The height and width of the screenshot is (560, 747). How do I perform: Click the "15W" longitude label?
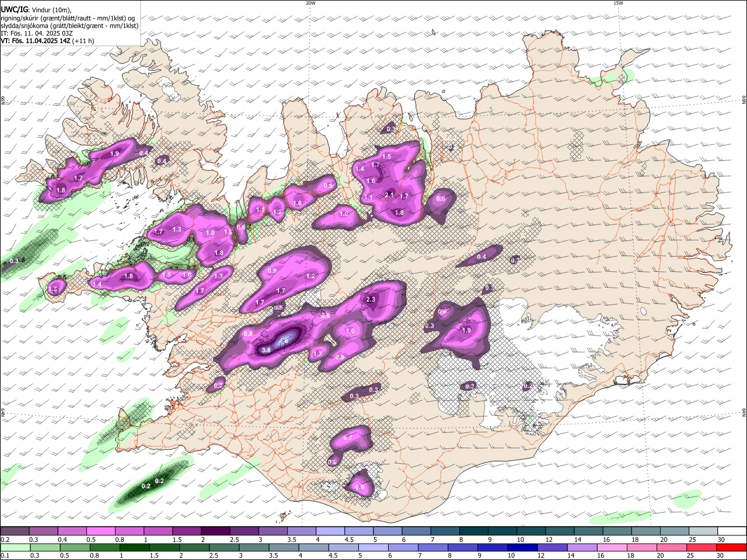click(x=619, y=3)
